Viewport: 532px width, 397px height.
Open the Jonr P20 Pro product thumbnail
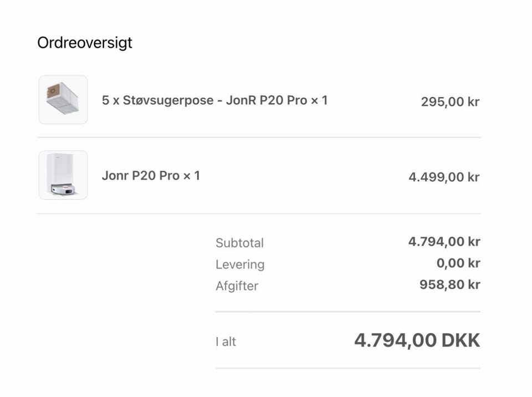[63, 175]
